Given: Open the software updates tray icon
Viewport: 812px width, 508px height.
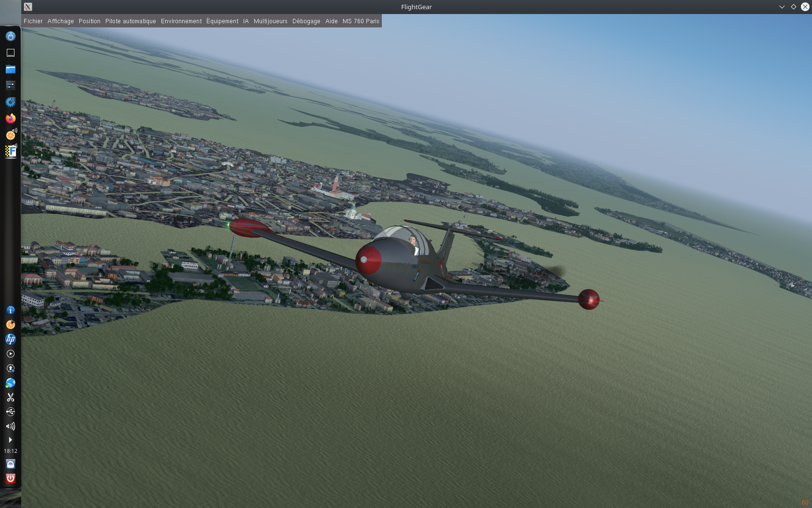Looking at the screenshot, I should click(x=10, y=368).
